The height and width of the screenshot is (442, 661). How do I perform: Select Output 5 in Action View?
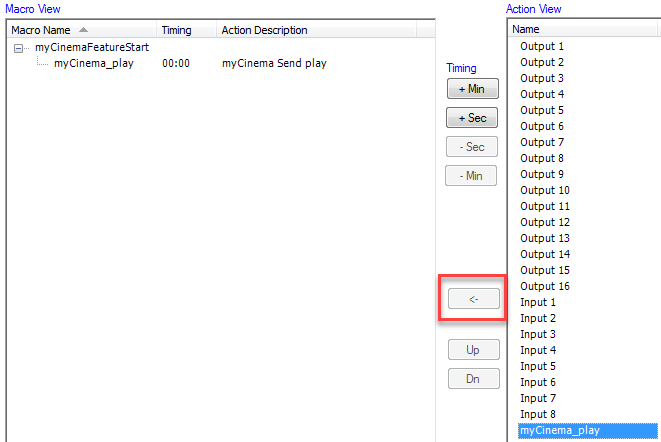pos(542,110)
